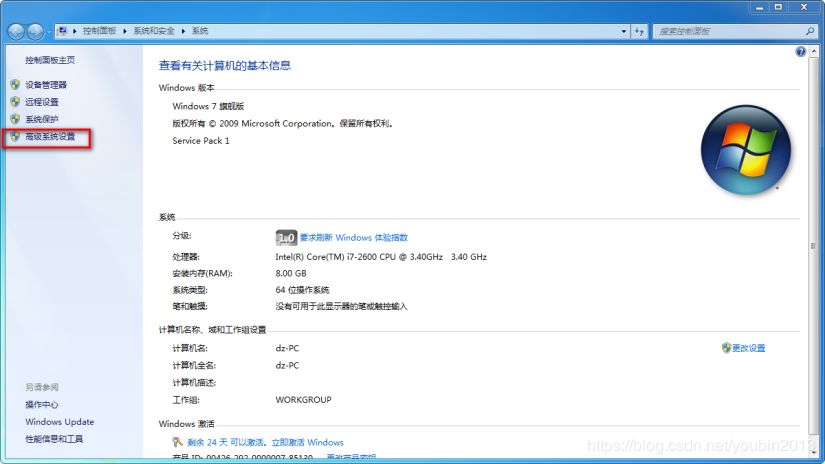Image resolution: width=825 pixels, height=464 pixels.
Task: Click 更改设置 change settings link
Action: click(x=749, y=348)
